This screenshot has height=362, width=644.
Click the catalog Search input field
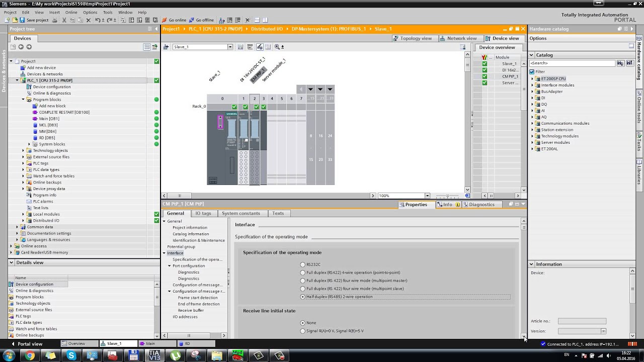click(x=573, y=63)
